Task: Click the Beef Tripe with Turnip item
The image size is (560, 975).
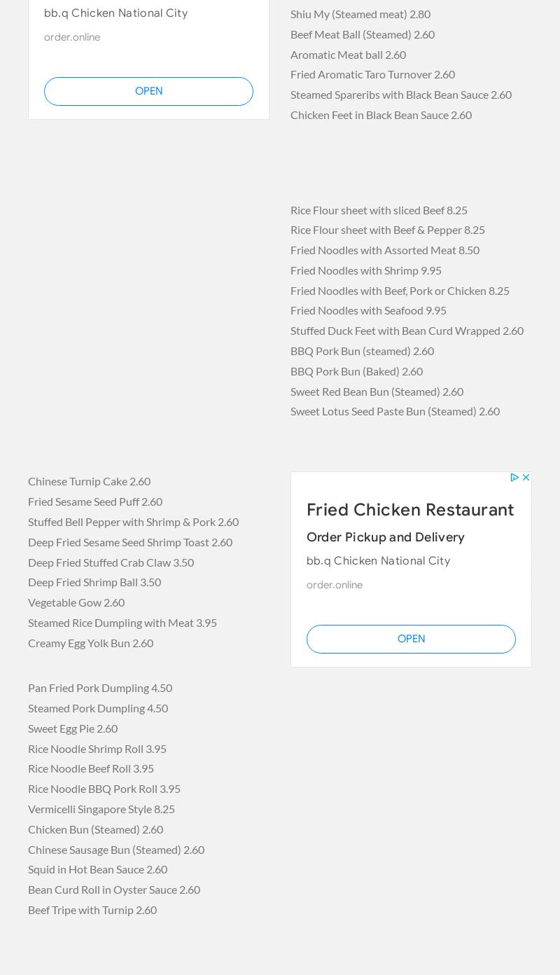Action: click(92, 910)
